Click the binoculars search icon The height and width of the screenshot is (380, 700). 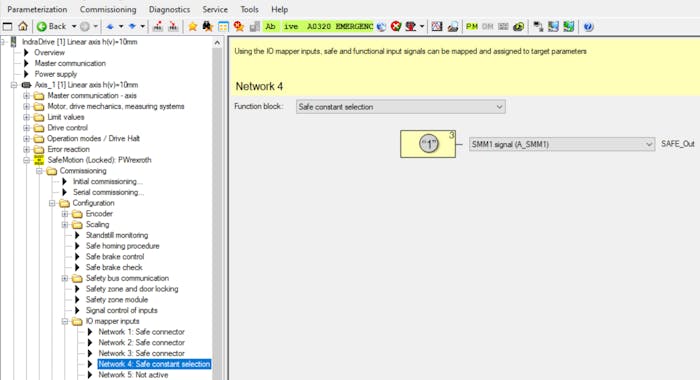click(208, 26)
